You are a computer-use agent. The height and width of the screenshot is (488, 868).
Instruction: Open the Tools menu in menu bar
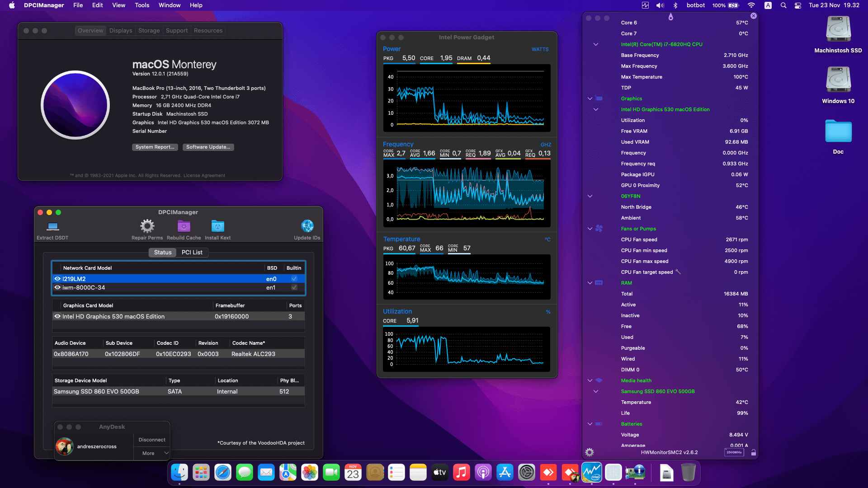pos(142,5)
